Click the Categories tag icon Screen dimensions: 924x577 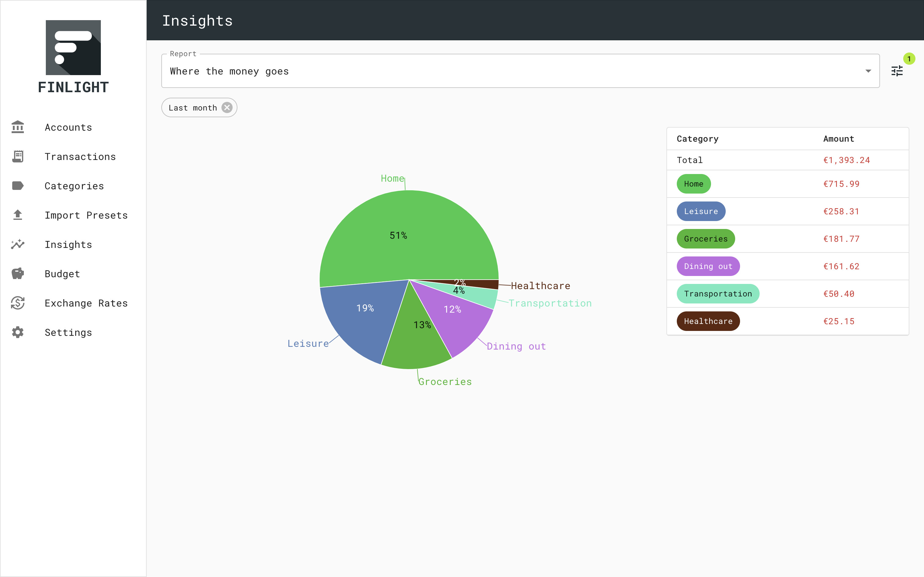pyautogui.click(x=17, y=186)
